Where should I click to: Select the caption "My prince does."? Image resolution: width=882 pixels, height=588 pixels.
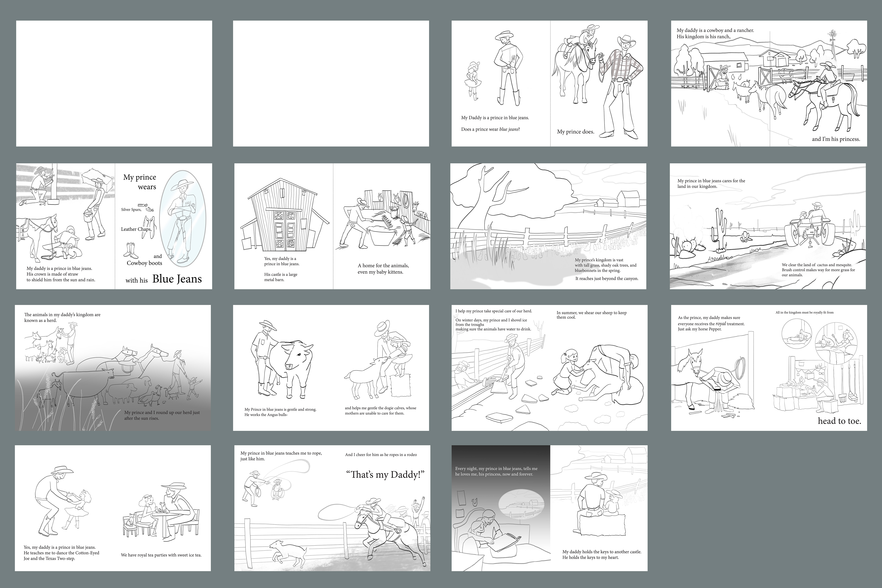click(576, 132)
